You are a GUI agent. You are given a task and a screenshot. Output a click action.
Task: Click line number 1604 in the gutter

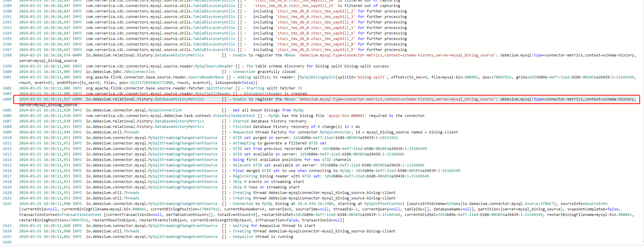coord(7,99)
